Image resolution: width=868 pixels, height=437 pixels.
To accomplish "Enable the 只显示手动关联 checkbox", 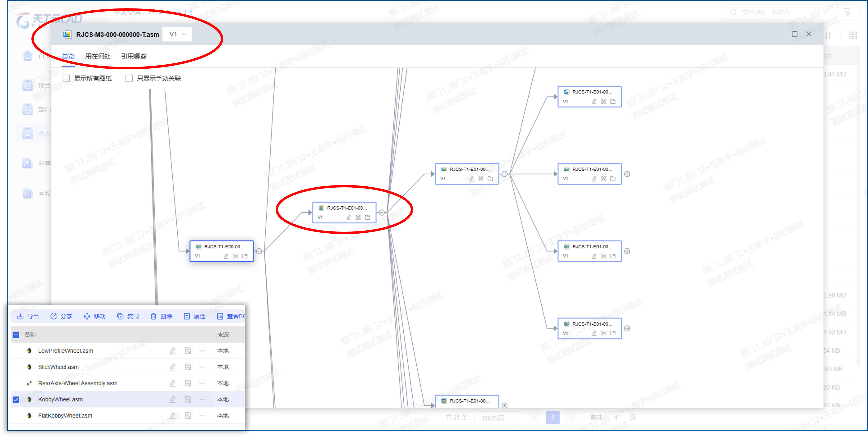I will coord(129,78).
